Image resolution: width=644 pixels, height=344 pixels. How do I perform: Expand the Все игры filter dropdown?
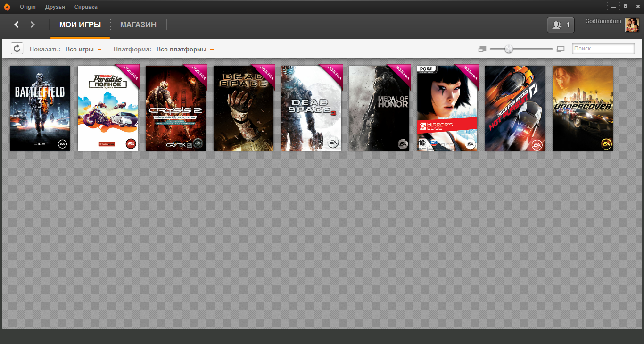click(83, 49)
